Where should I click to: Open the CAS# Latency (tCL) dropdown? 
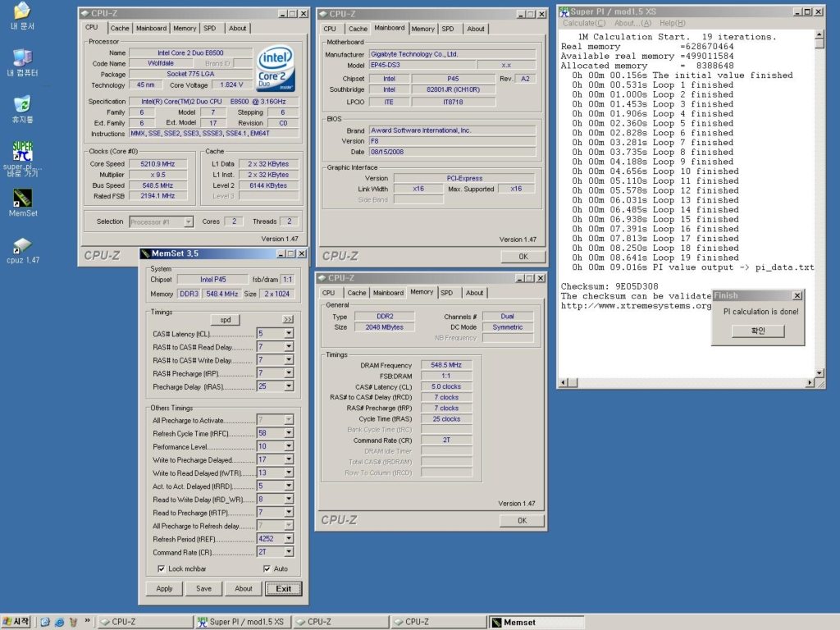pyautogui.click(x=289, y=333)
